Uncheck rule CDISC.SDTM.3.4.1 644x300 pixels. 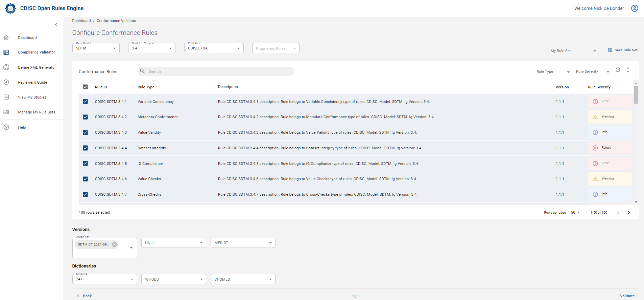coord(85,102)
